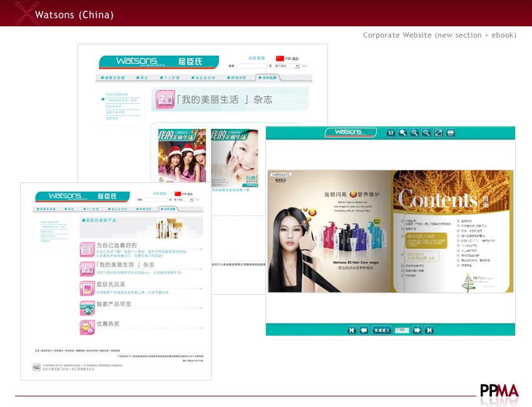Click 「我的美丽生活」杂志 sidebar link on magazine page

(121, 100)
